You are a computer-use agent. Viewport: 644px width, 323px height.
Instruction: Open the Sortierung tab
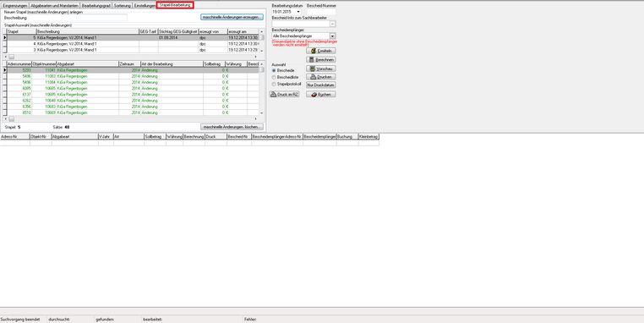tap(123, 6)
